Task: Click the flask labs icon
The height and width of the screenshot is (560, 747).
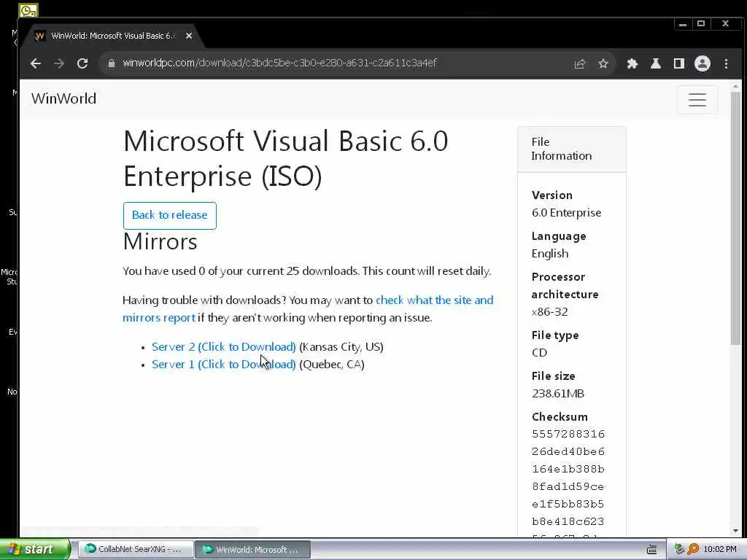Action: coord(656,64)
